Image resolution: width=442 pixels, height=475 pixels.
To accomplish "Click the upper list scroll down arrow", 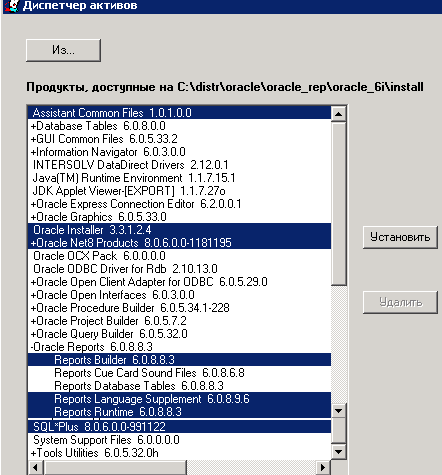I will [339, 411].
